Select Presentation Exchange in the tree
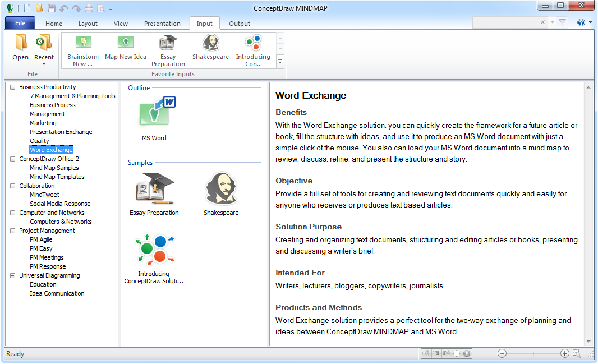 click(x=61, y=132)
